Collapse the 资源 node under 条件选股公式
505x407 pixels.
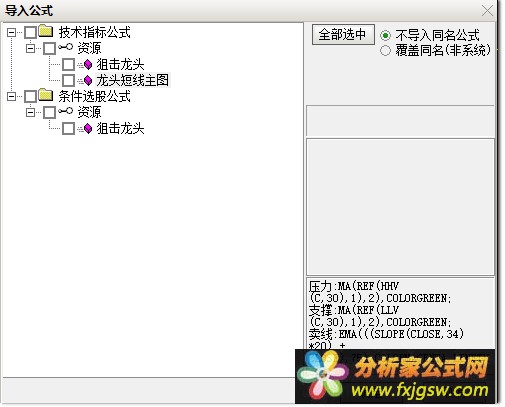click(x=31, y=112)
